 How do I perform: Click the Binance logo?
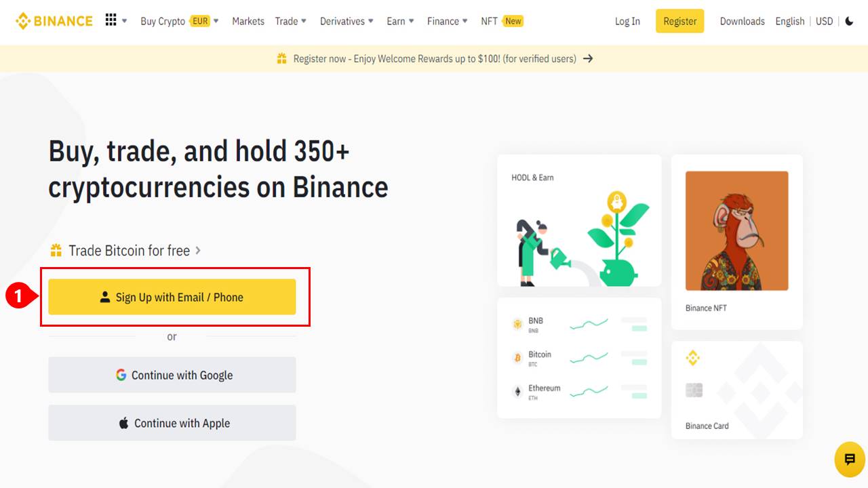[x=54, y=21]
